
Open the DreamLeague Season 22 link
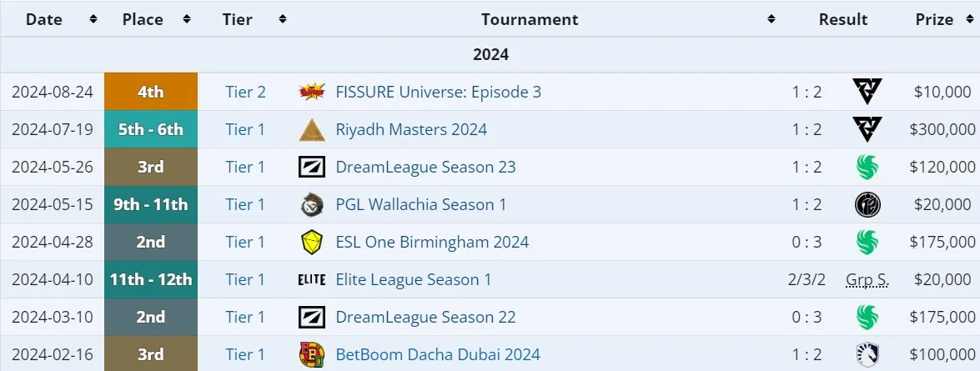425,318
